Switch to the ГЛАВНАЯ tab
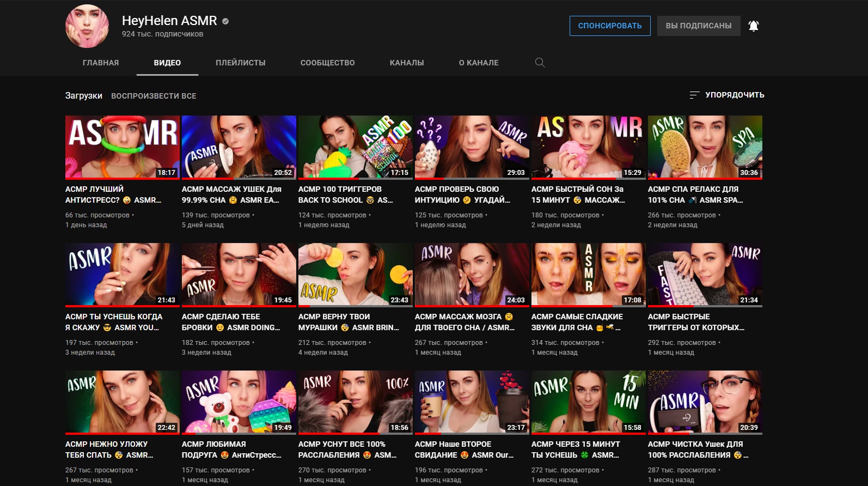Image resolution: width=868 pixels, height=486 pixels. click(101, 63)
